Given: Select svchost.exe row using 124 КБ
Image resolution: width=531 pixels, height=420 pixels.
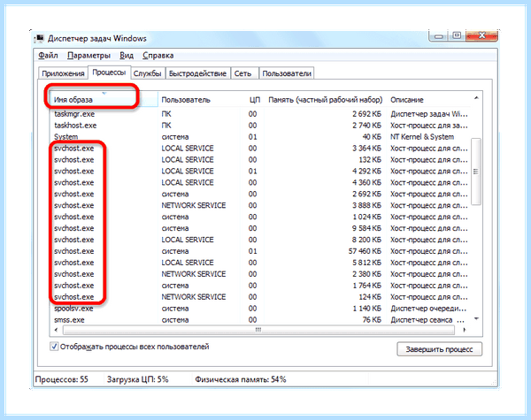Looking at the screenshot, I should click(261, 297).
